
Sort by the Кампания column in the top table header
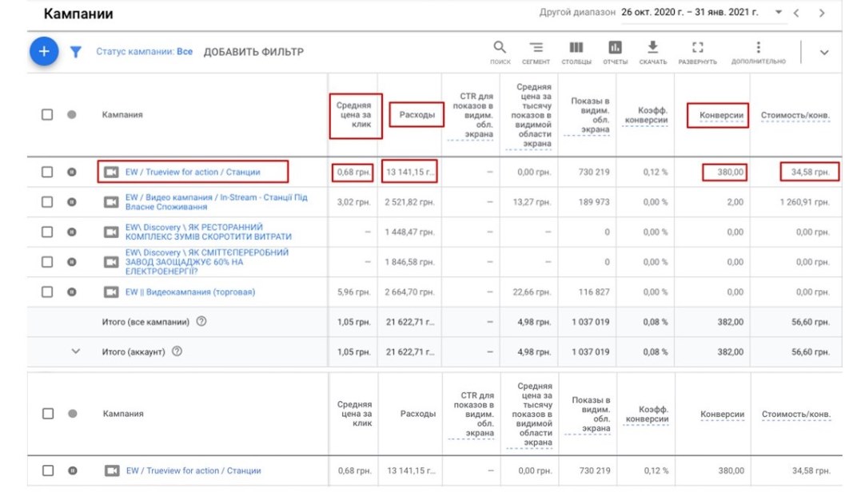coord(122,115)
